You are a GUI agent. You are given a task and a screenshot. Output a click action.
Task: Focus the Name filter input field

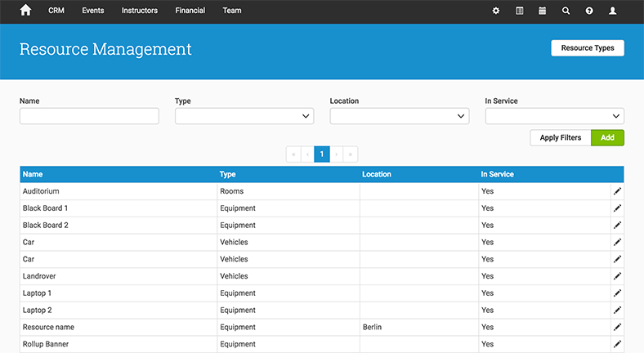tap(89, 116)
